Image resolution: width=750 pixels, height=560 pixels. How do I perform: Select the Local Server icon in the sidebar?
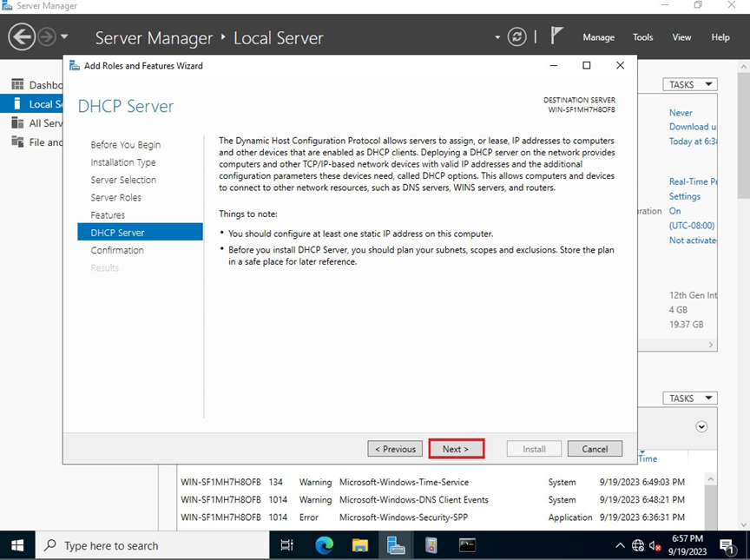[17, 104]
